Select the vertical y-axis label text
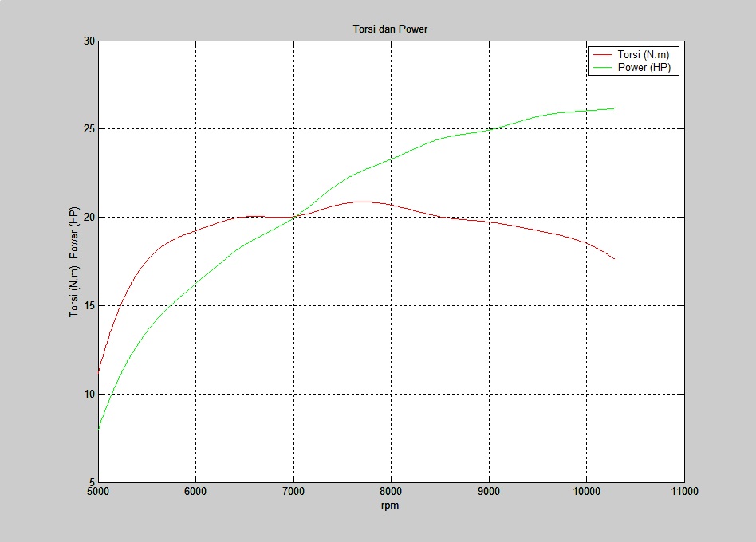The width and height of the screenshot is (756, 542). pos(74,262)
